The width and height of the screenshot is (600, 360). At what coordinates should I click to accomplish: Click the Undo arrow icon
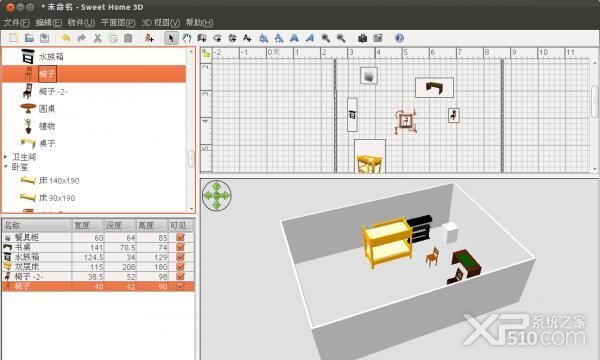[x=66, y=38]
